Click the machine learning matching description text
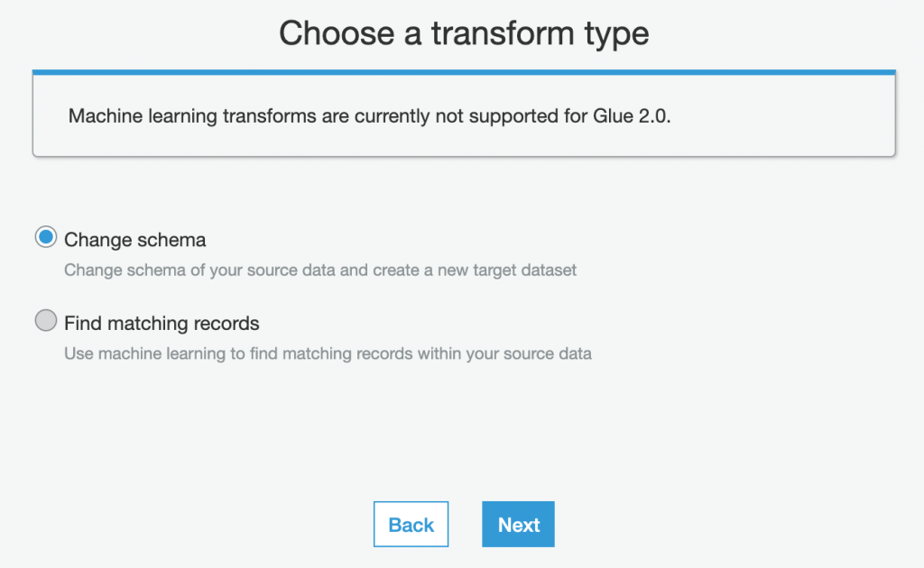 pyautogui.click(x=328, y=353)
